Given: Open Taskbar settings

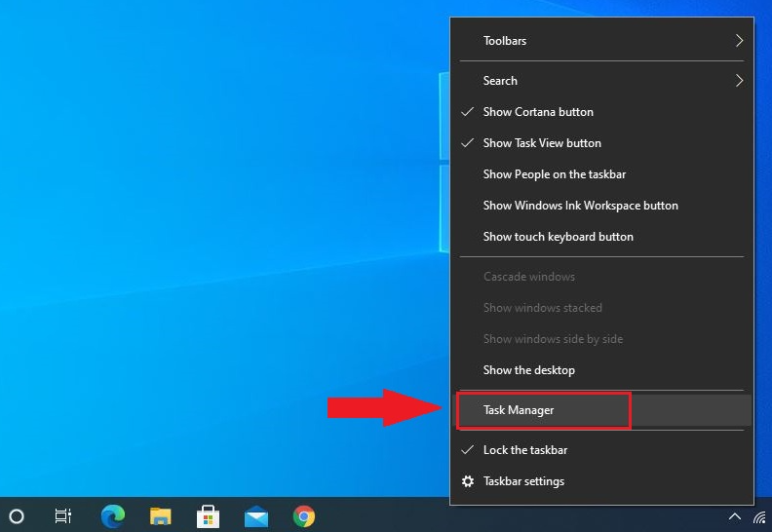Looking at the screenshot, I should 601,481.
